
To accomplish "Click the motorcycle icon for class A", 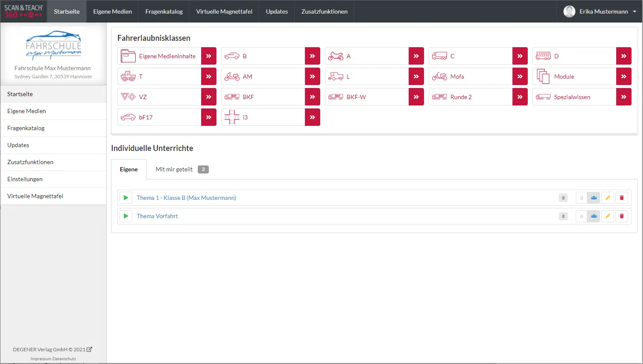I will pyautogui.click(x=336, y=56).
